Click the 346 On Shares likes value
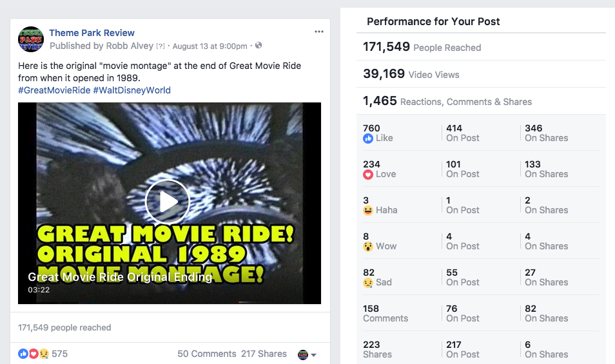 pyautogui.click(x=547, y=133)
